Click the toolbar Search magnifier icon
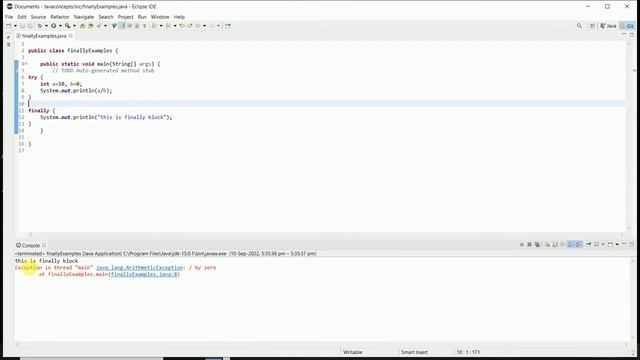 pyautogui.click(x=579, y=26)
